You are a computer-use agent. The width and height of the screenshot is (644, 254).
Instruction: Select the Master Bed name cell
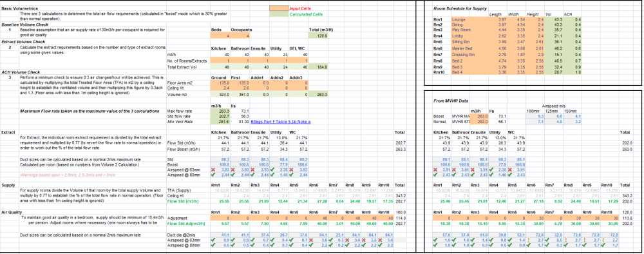[469, 48]
